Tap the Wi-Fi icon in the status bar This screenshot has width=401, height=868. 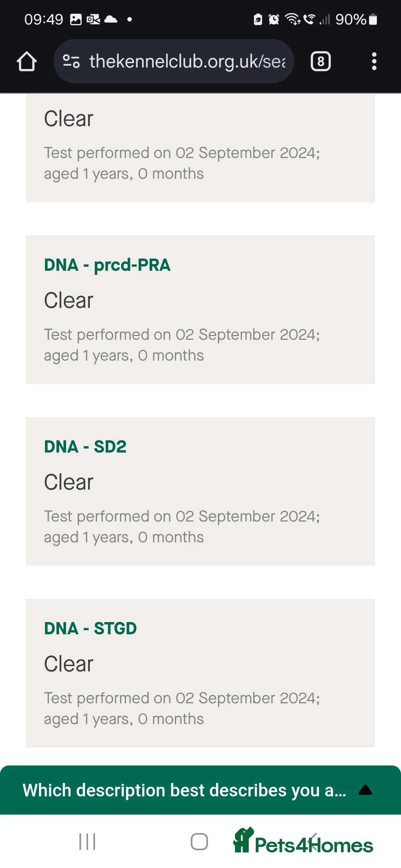[x=292, y=19]
